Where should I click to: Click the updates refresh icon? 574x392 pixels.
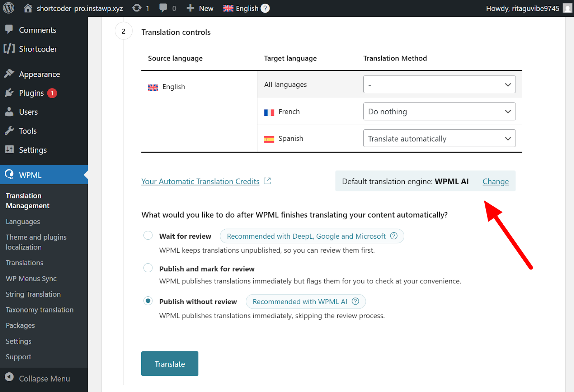pyautogui.click(x=137, y=8)
